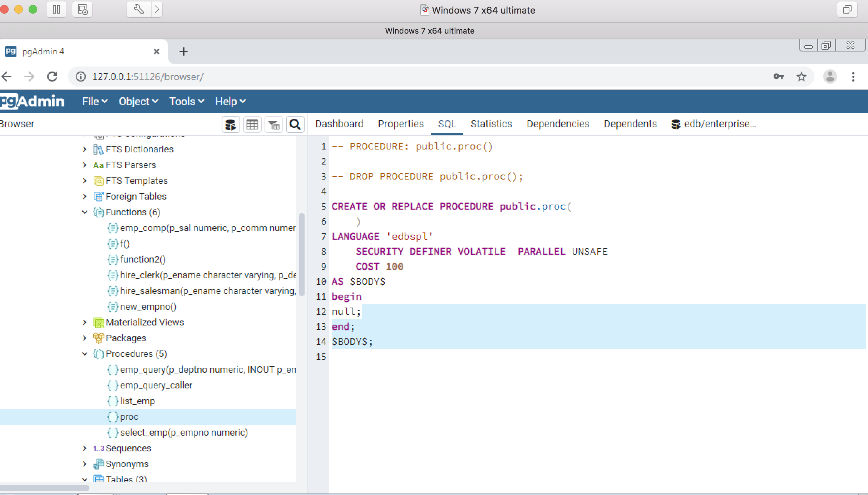This screenshot has height=495, width=868.
Task: Click the browser back arrow
Action: coord(7,77)
